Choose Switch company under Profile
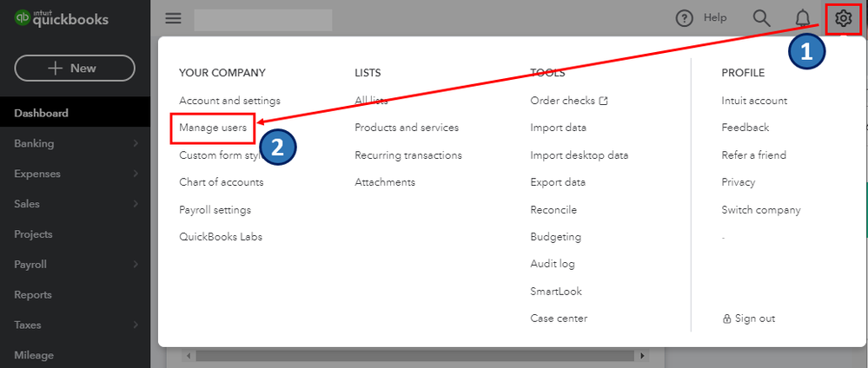This screenshot has width=868, height=368. pyautogui.click(x=760, y=210)
